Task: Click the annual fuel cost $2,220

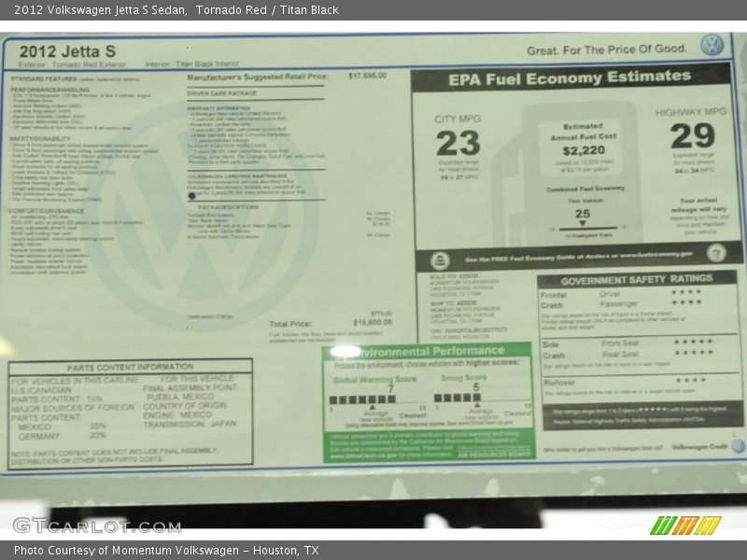Action: (x=584, y=150)
